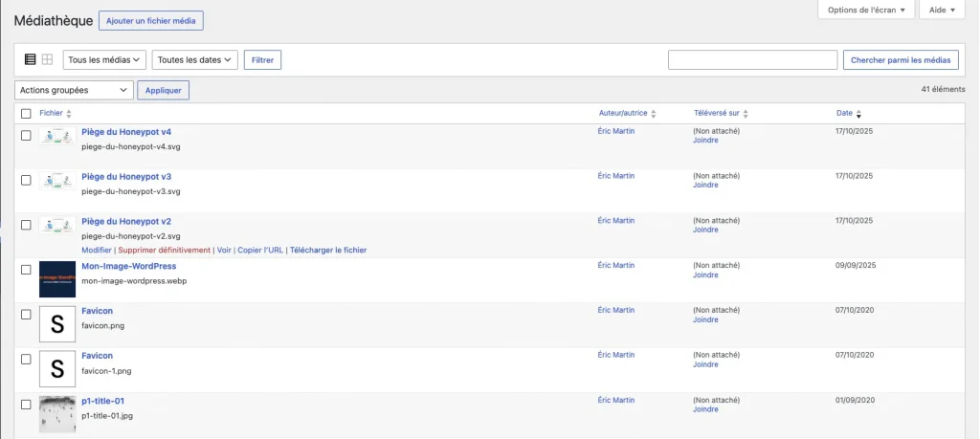Switch to list view mode icon
The width and height of the screenshot is (980, 439).
tap(30, 59)
